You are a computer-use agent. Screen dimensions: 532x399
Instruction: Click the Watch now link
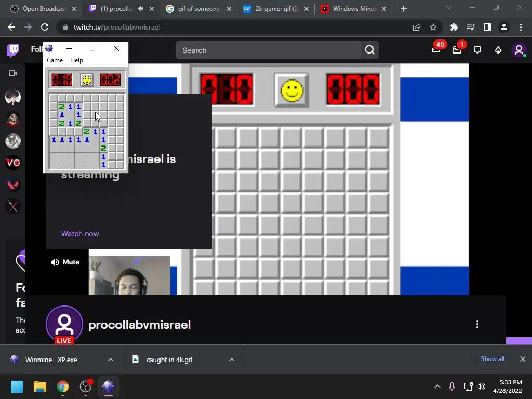(80, 234)
